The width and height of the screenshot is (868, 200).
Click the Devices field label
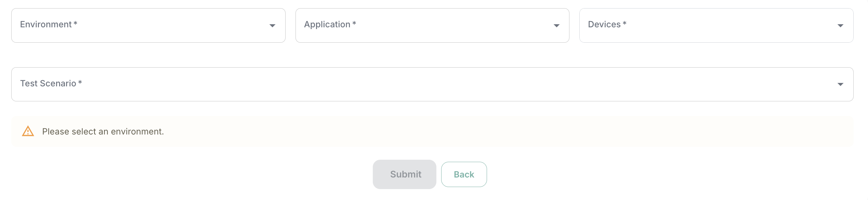pos(604,25)
